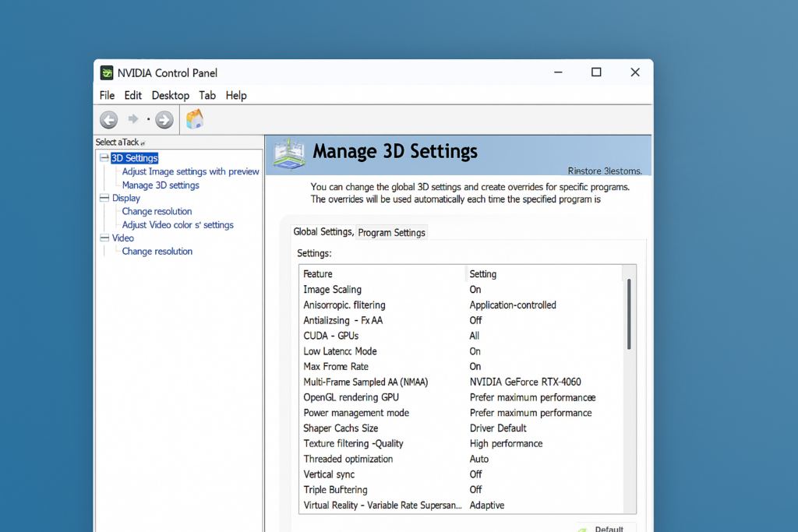Open the Help menu
This screenshot has width=798, height=532.
tap(236, 96)
